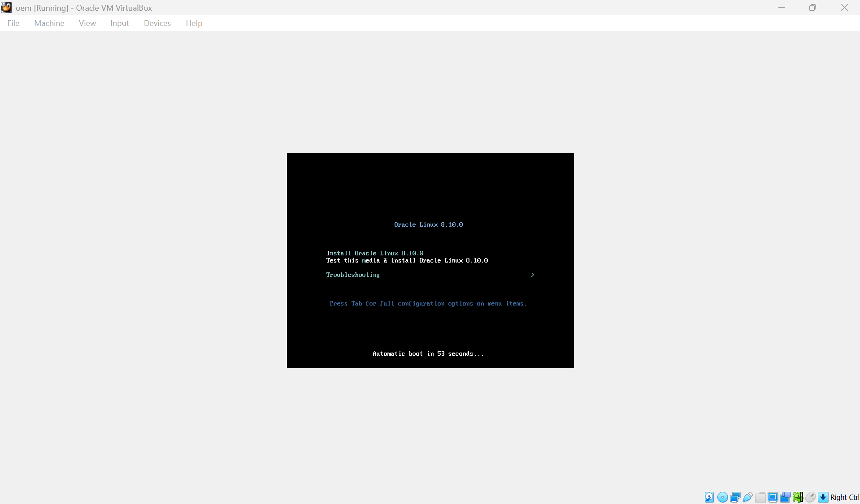Close the VirtualBox VM window
Screen dimensions: 860x504
pos(844,8)
